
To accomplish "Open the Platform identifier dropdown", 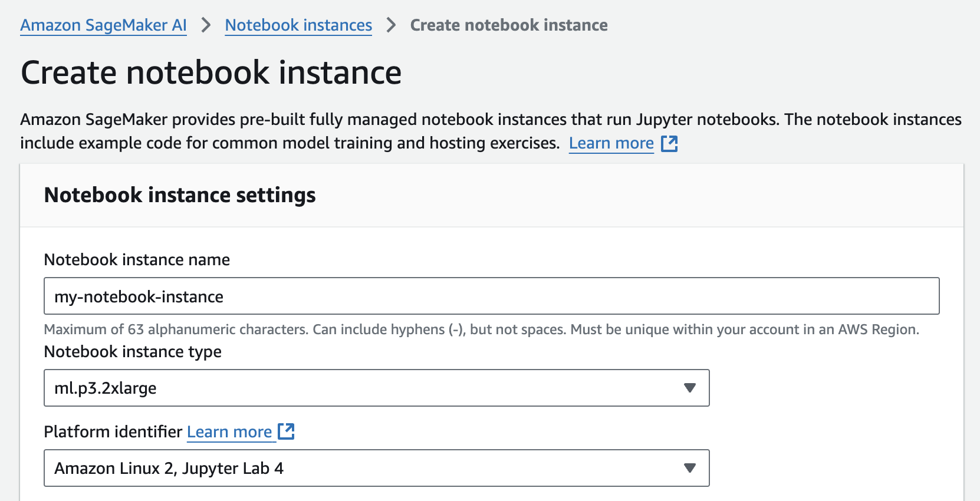I will coord(376,468).
